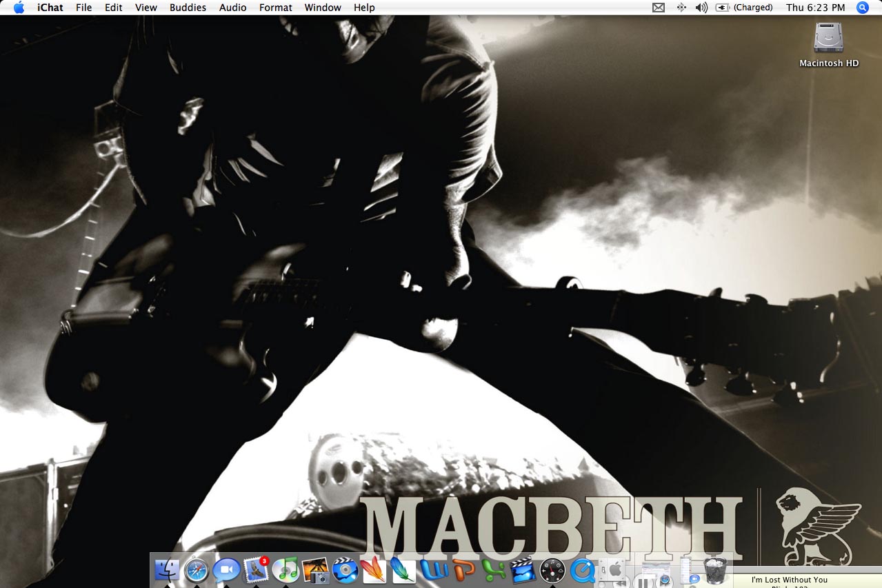Open the Trash in the Dock
Image resolution: width=882 pixels, height=588 pixels.
[x=716, y=571]
